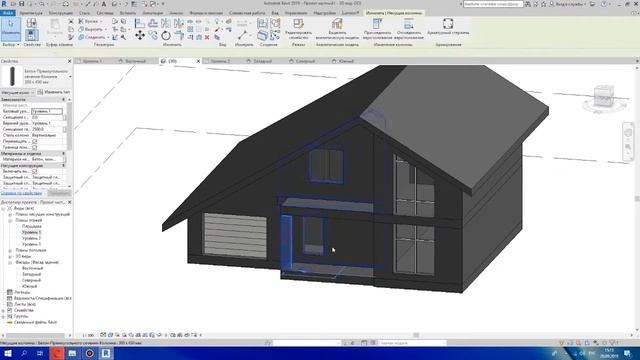Click Save in quick access toolbar
The height and width of the screenshot is (360, 640).
pos(21,4)
